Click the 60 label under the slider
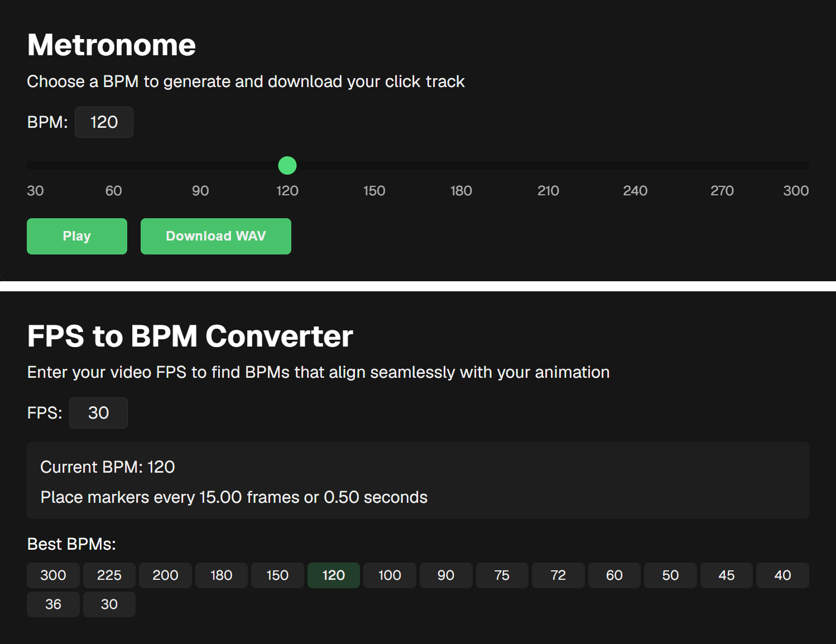This screenshot has width=836, height=644. (113, 191)
